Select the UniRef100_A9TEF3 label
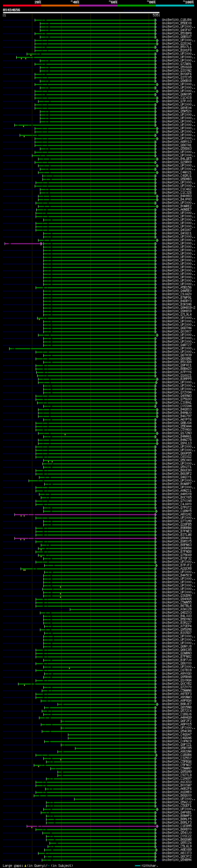Viewport: 197px width, 868px height. pos(177,694)
